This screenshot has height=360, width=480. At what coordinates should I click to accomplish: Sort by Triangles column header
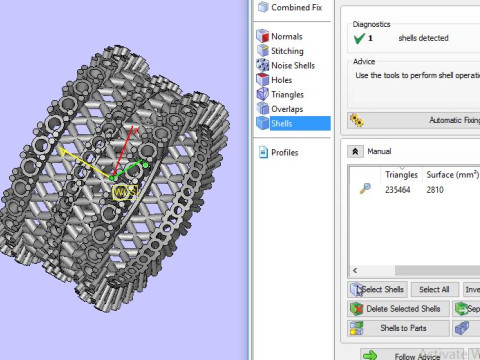pos(401,174)
